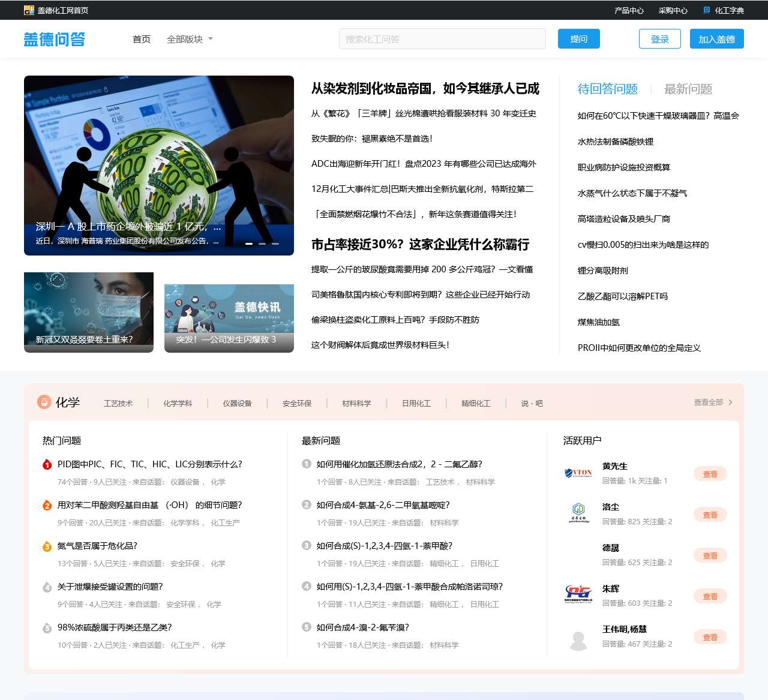Click the 王伟明,杨慧 default avatar
Screen dimensions: 768x700
coord(578,640)
